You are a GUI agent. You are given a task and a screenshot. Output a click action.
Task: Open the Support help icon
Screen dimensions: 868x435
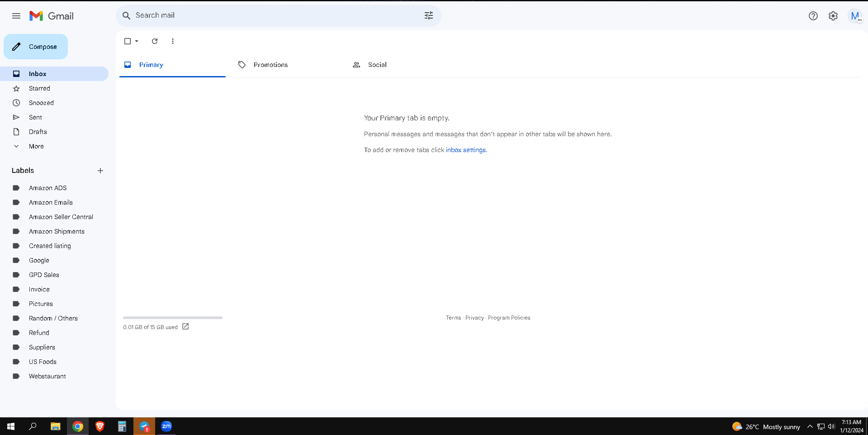click(x=813, y=16)
